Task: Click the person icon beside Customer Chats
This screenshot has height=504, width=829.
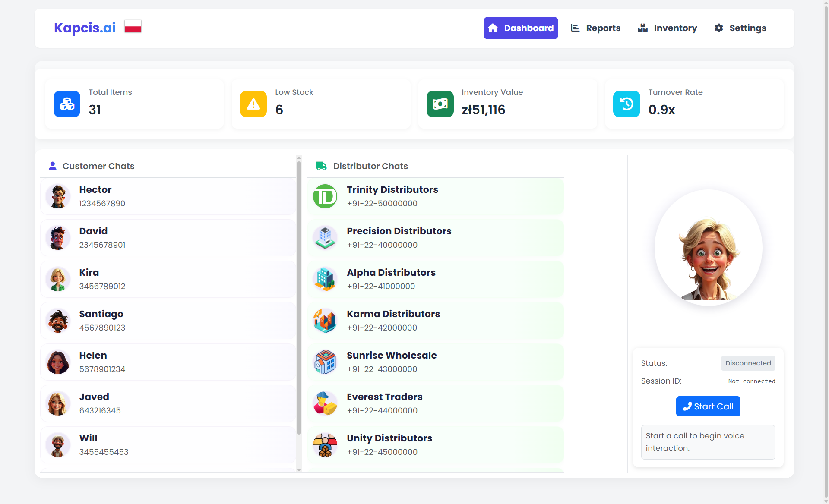Action: [52, 166]
